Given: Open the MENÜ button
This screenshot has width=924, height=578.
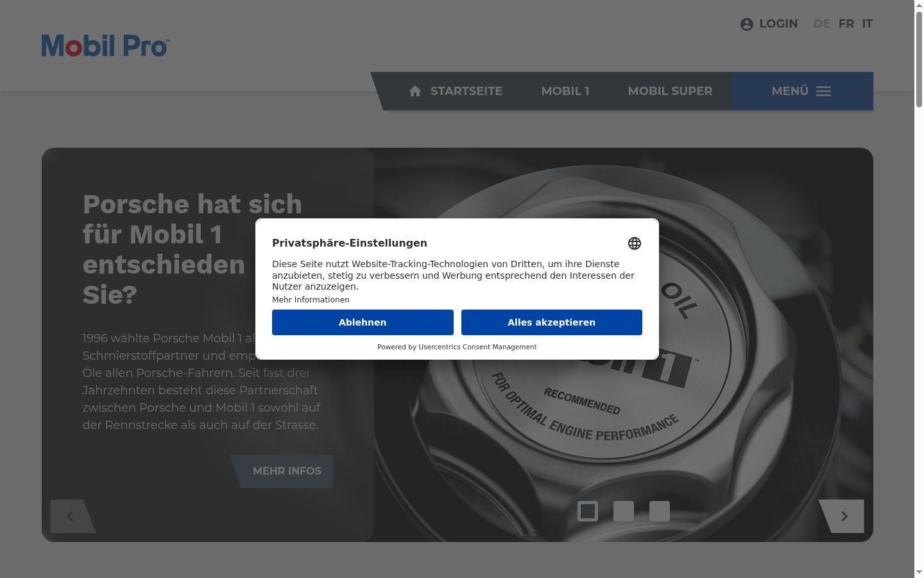Looking at the screenshot, I should 803,91.
